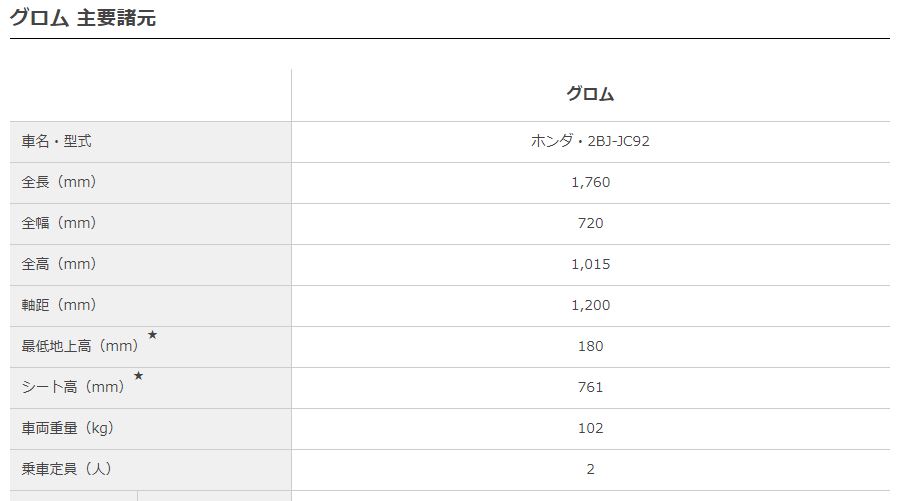This screenshot has width=898, height=501.
Task: Click the 全幅（mm） row label
Action: pyautogui.click(x=59, y=223)
